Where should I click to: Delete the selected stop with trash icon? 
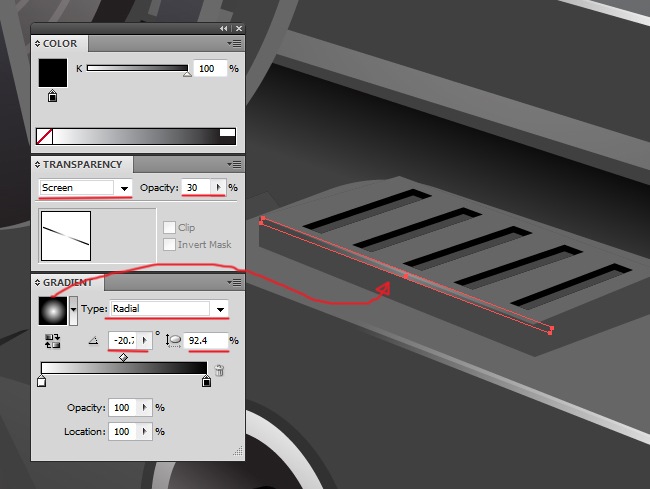(x=219, y=370)
